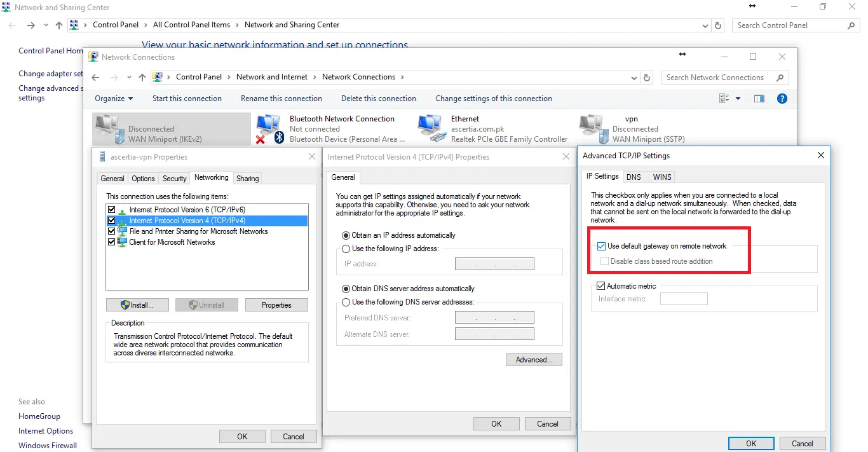Screen dimensions: 868x452
Task: Uncheck Client for Microsoft Networks
Action: 112,242
